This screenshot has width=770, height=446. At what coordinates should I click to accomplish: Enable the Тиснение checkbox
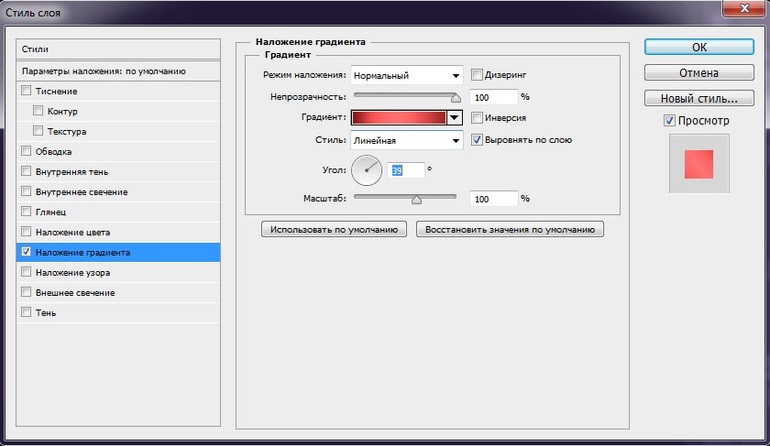coord(26,90)
